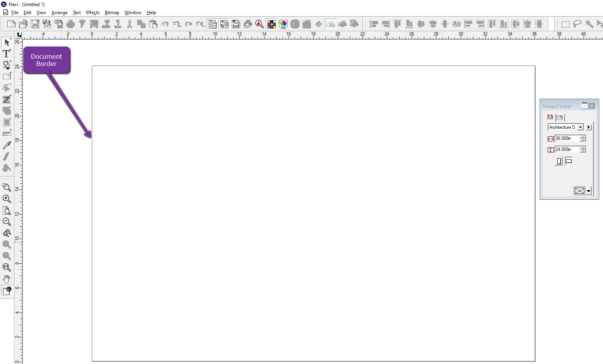The image size is (603, 364).
Task: Click the cloud power icon
Action: tap(330, 24)
